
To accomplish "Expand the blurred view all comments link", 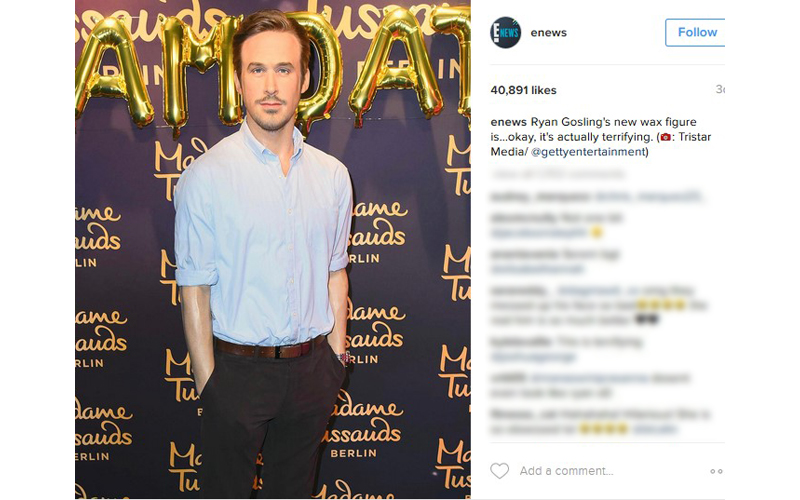I will coord(557,174).
